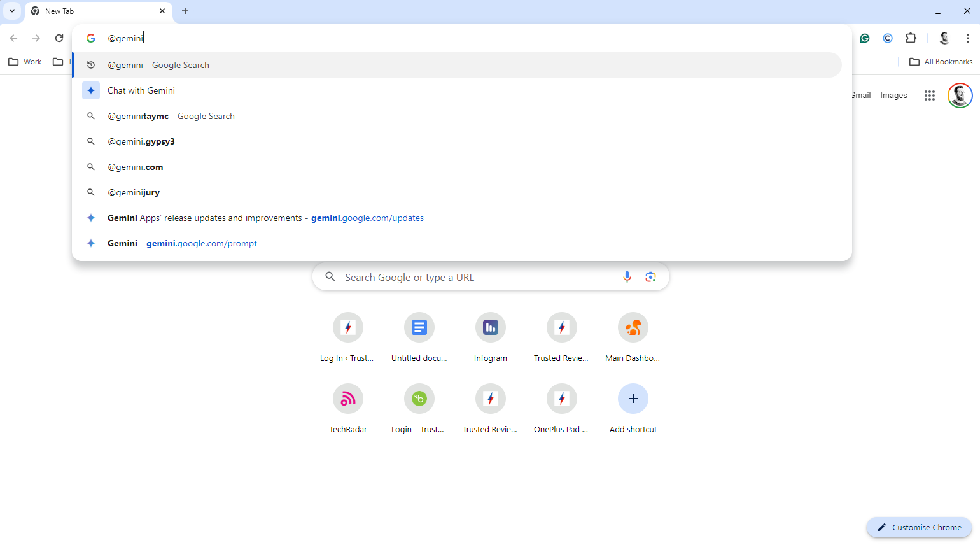
Task: Maximize the Chrome window
Action: tap(938, 11)
